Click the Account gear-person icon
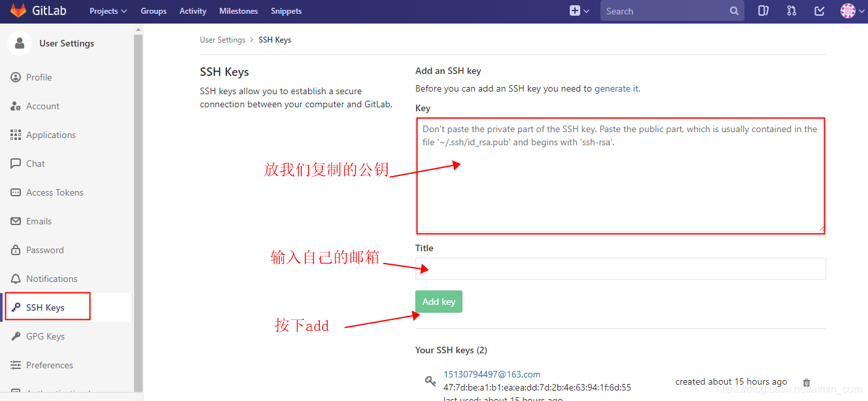The width and height of the screenshot is (868, 401). [x=16, y=106]
